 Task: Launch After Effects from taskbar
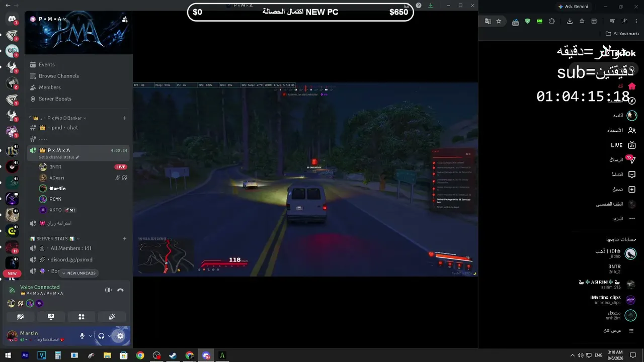(x=25, y=355)
